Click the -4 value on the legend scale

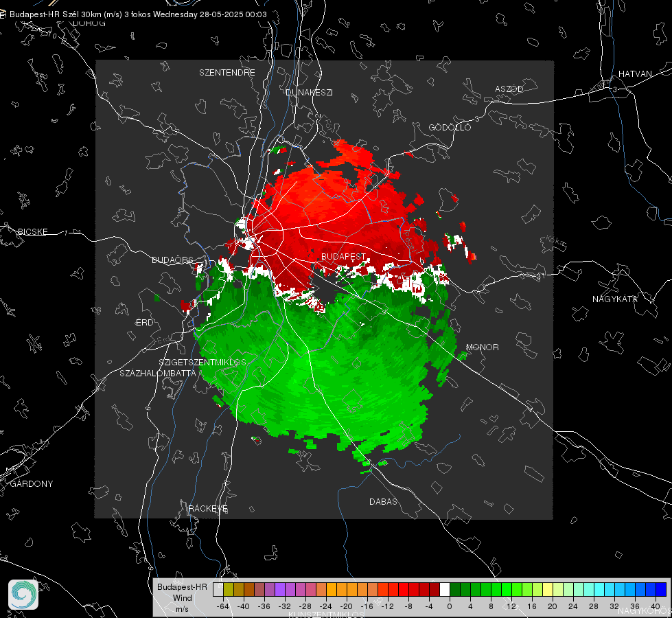tap(429, 606)
